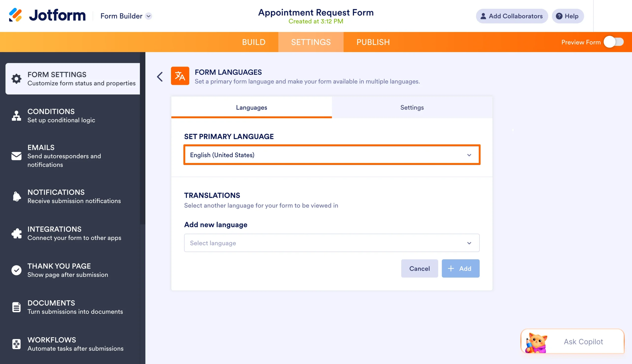Click the Documents sheet icon
This screenshot has height=364, width=632.
coord(17,307)
